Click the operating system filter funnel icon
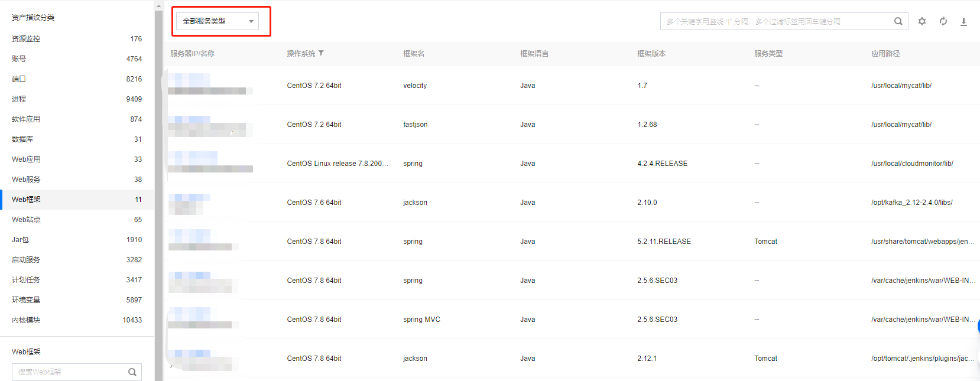 pyautogui.click(x=321, y=53)
